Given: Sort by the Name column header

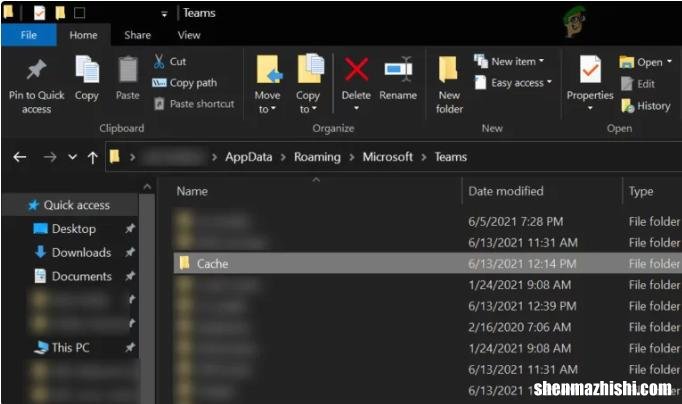Looking at the screenshot, I should (x=192, y=191).
